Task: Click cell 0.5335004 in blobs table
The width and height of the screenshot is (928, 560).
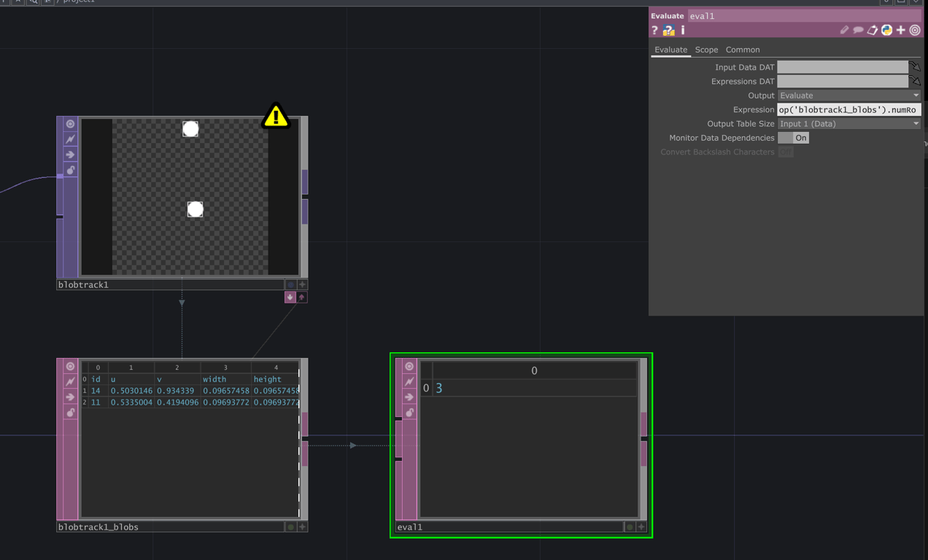Action: point(131,402)
